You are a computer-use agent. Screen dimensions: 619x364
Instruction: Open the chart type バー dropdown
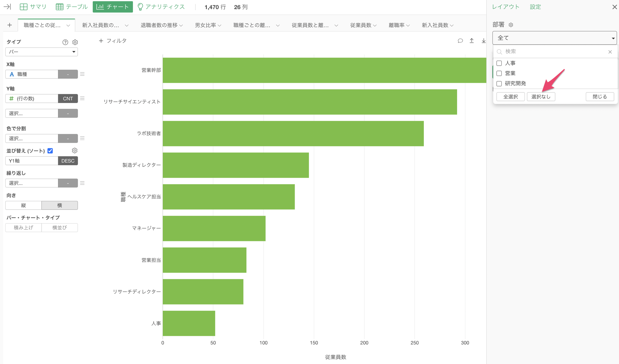[41, 52]
